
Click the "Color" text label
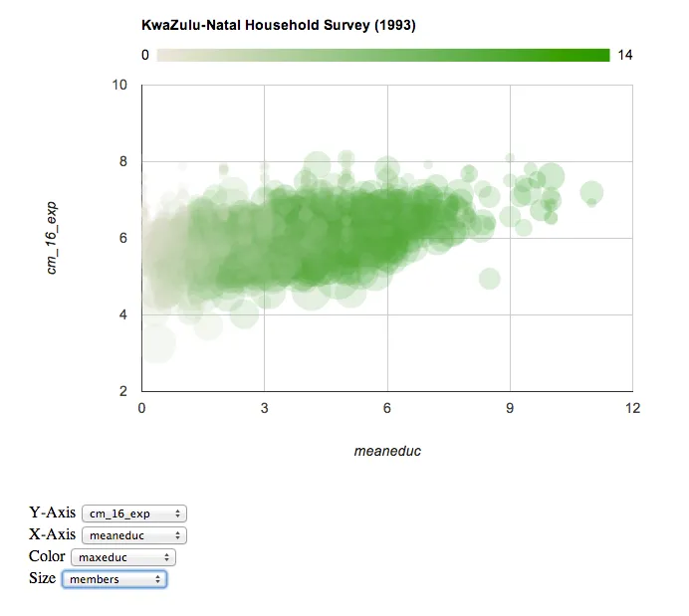(x=47, y=556)
